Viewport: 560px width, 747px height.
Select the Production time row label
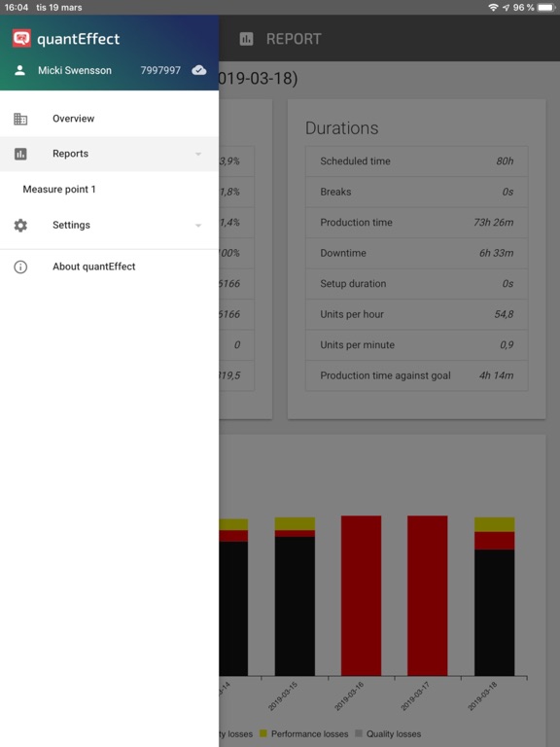click(356, 223)
